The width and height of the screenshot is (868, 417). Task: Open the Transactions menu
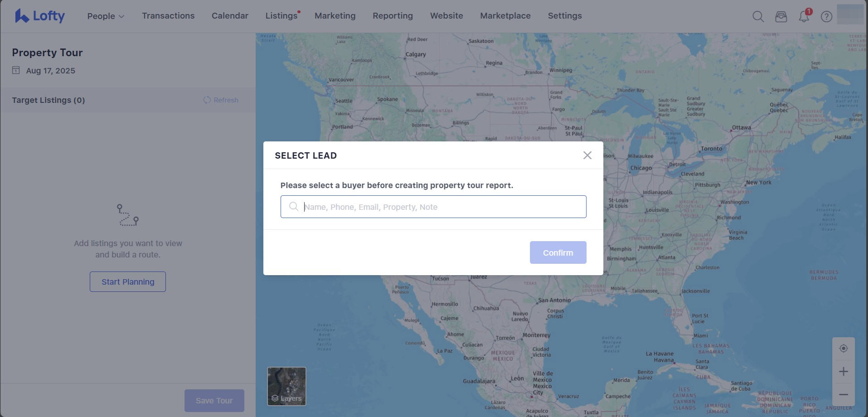(x=168, y=16)
